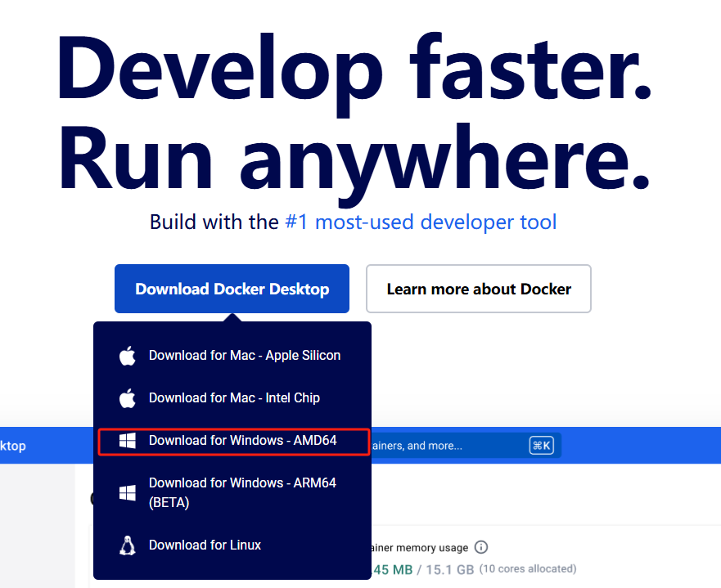Image resolution: width=721 pixels, height=588 pixels.
Task: Click the '15.1 GB' memory value
Action: [450, 570]
